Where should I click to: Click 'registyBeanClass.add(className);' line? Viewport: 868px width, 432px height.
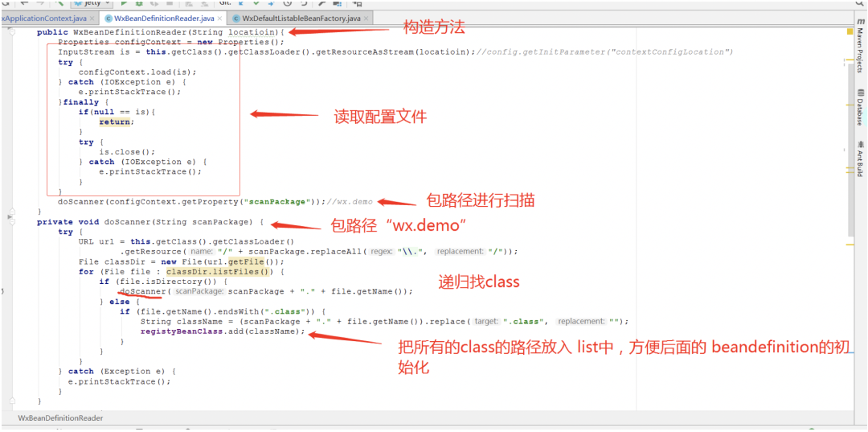tap(223, 331)
